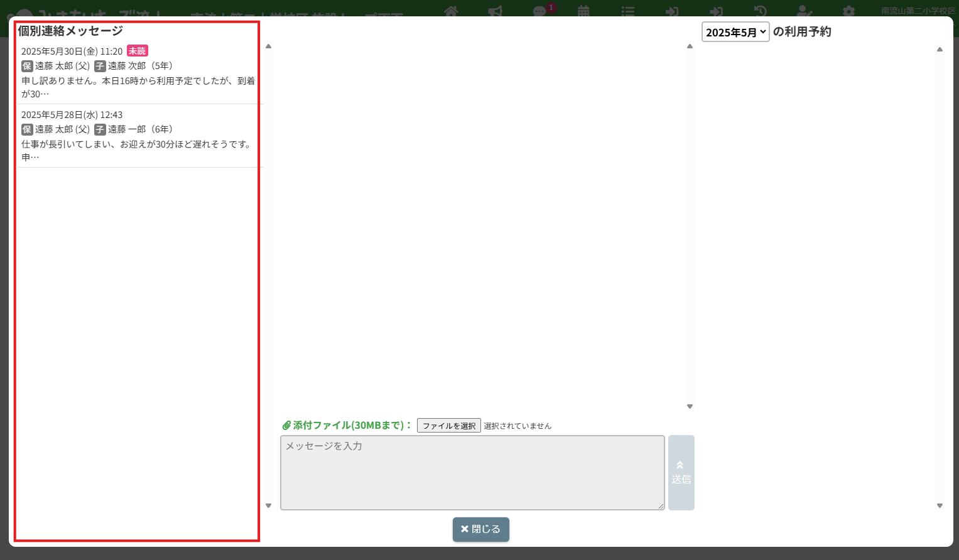Expand the 2025年5月 month dropdown
959x560 pixels.
coord(735,32)
